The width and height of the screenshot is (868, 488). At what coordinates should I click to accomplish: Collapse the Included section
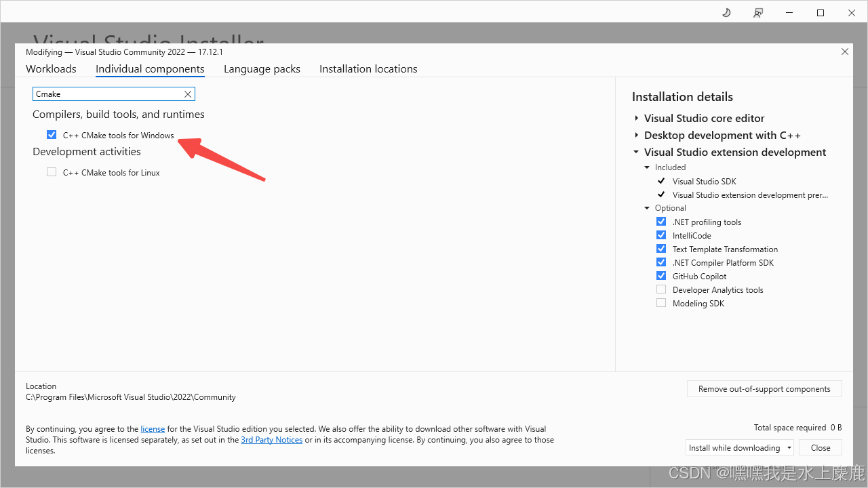point(648,167)
